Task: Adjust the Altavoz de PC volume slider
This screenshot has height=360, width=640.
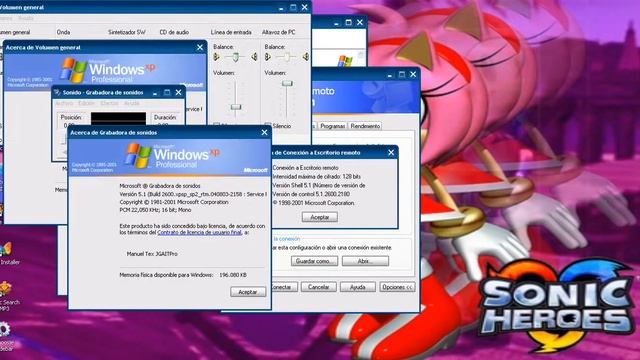Action: tap(287, 83)
